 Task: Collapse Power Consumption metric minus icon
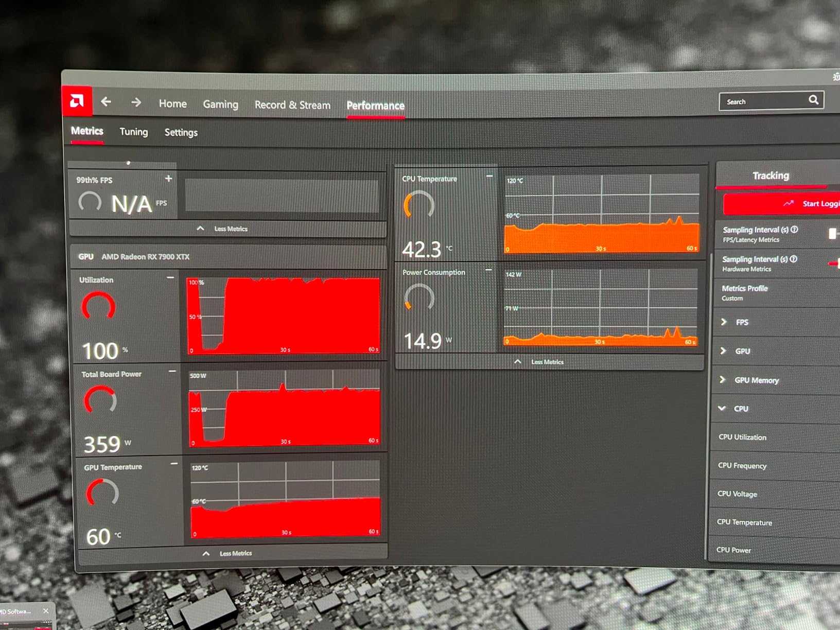pyautogui.click(x=488, y=270)
